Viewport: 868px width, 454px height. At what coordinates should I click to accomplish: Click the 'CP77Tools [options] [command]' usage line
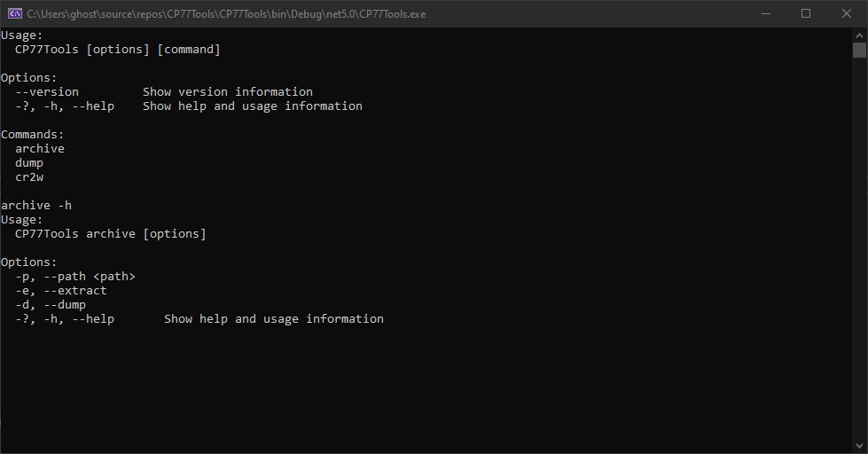(x=118, y=50)
